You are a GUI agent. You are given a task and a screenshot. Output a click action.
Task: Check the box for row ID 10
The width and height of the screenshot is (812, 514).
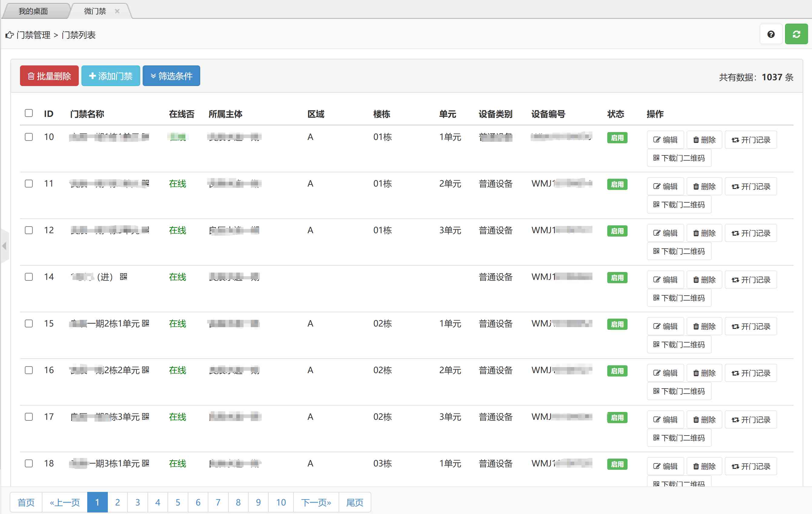coord(29,137)
